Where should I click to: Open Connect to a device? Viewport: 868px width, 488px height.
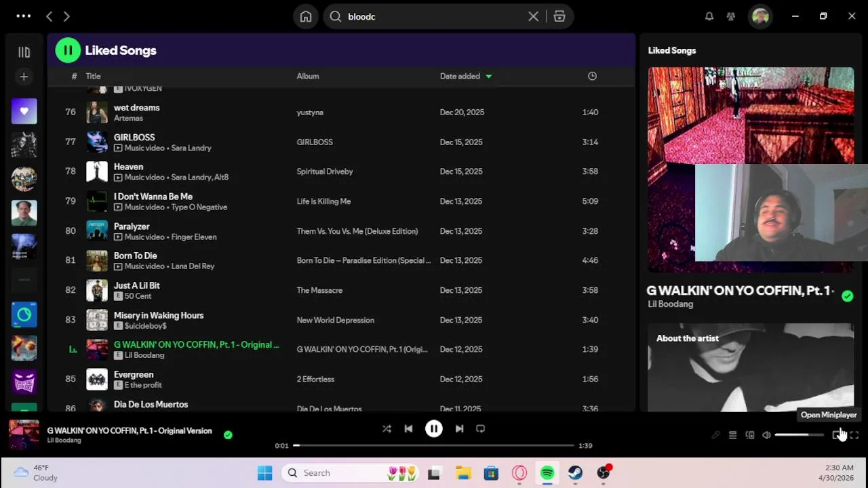[749, 435]
